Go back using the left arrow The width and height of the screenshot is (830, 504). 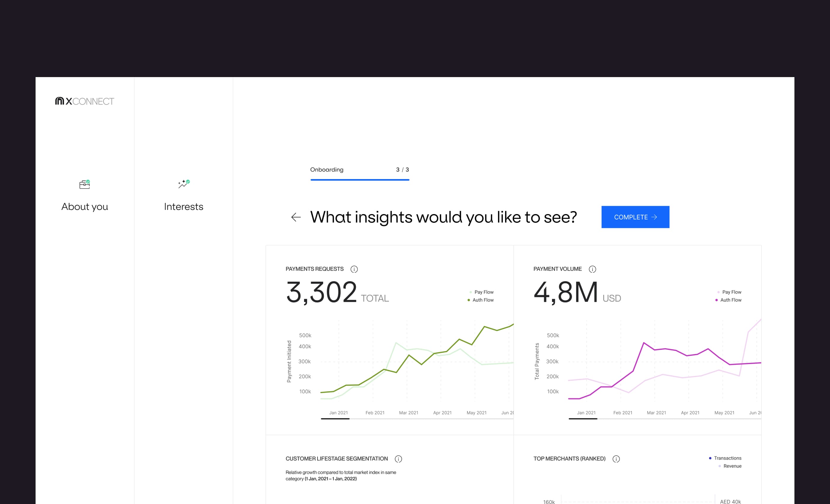[x=296, y=217]
